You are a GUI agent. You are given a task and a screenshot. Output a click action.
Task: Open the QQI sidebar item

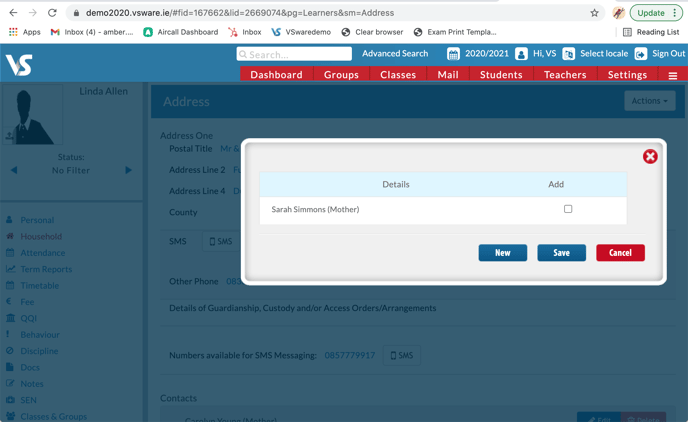[29, 318]
